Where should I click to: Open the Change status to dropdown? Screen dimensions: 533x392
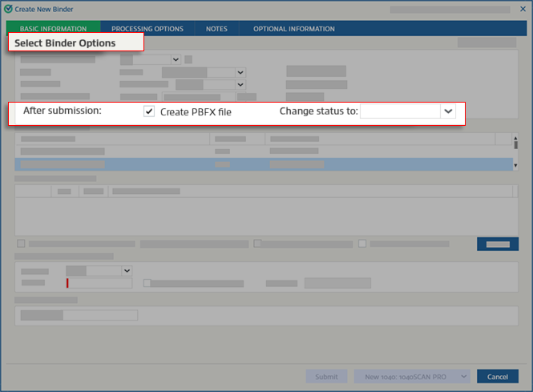407,111
